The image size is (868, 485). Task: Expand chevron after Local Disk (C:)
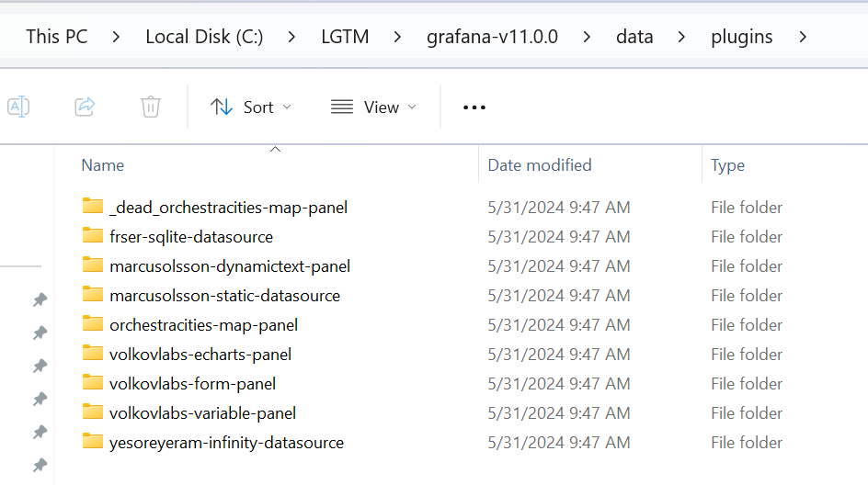[291, 37]
